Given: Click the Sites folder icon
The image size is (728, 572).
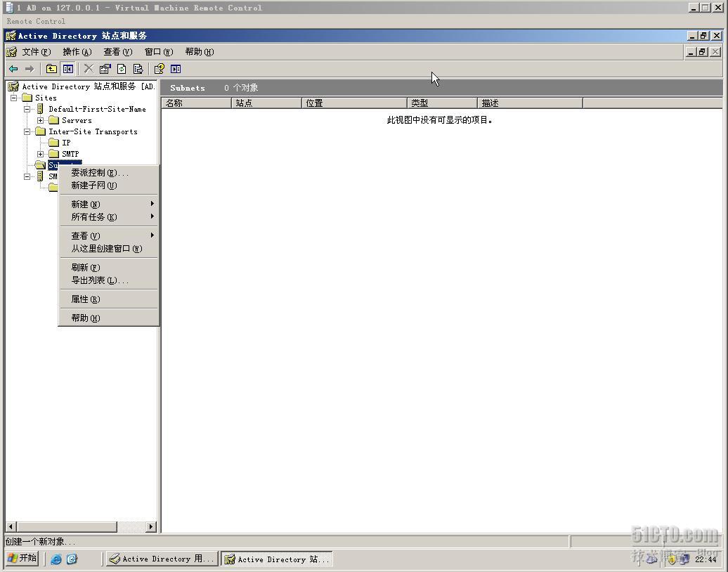Looking at the screenshot, I should 27,98.
